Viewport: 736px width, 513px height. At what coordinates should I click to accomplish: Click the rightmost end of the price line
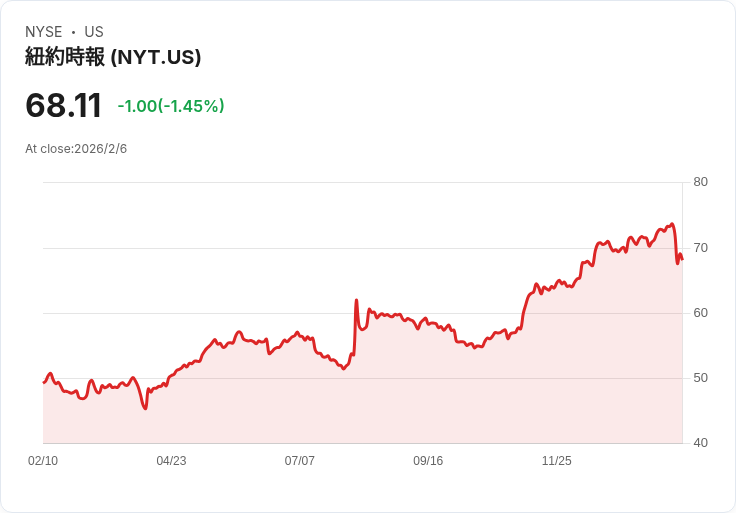click(682, 260)
